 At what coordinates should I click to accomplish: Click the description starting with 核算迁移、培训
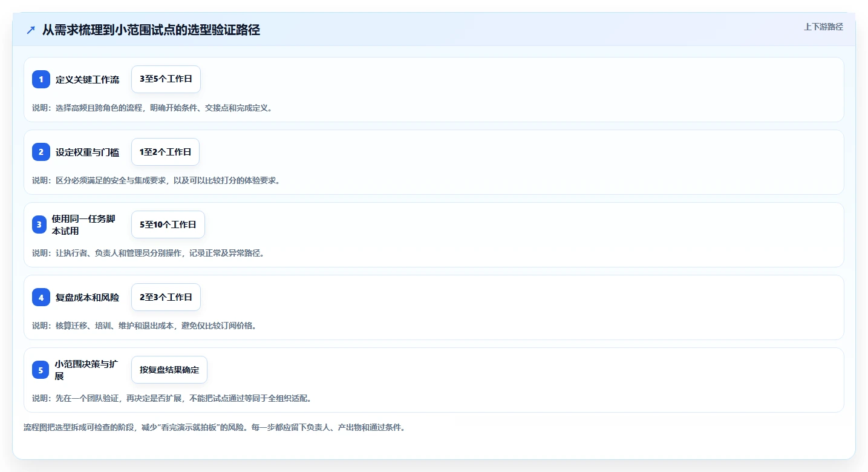[x=145, y=326]
